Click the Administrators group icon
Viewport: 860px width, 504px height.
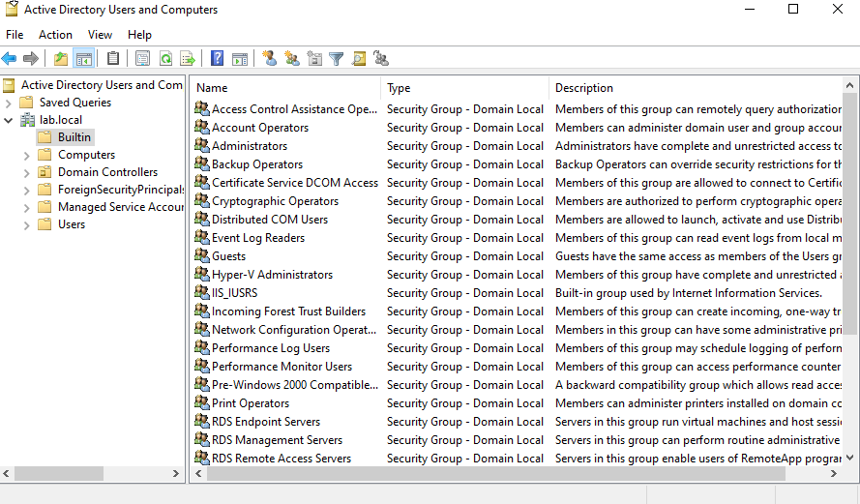(x=202, y=145)
